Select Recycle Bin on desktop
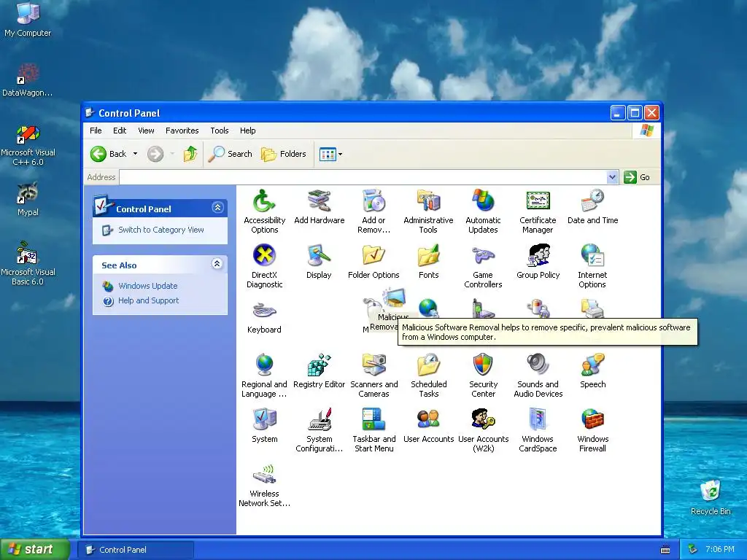747x560 pixels. [x=711, y=497]
